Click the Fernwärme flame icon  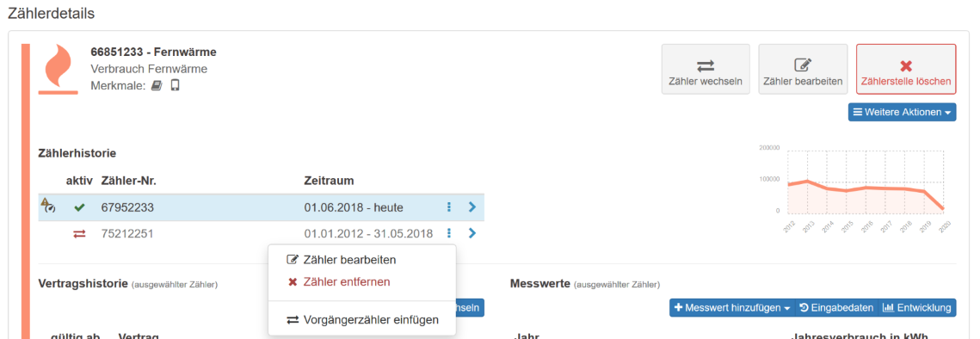[59, 70]
